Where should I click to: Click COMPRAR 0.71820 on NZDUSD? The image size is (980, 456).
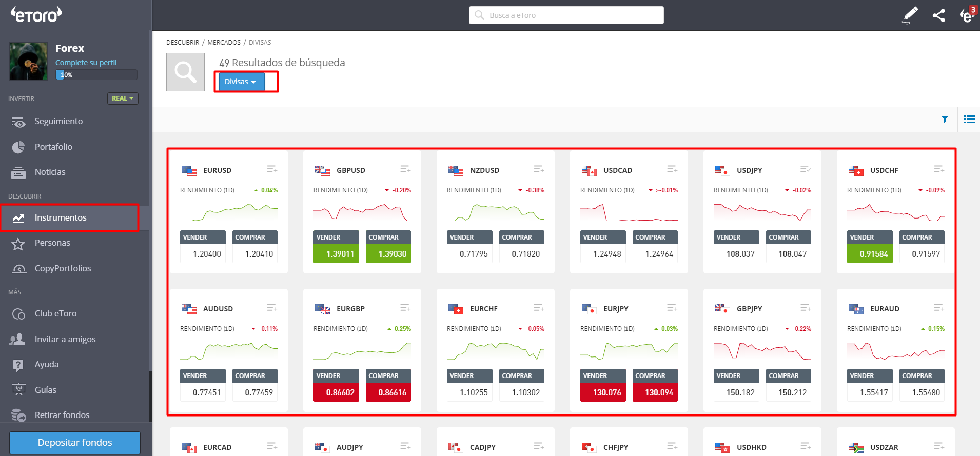click(522, 247)
